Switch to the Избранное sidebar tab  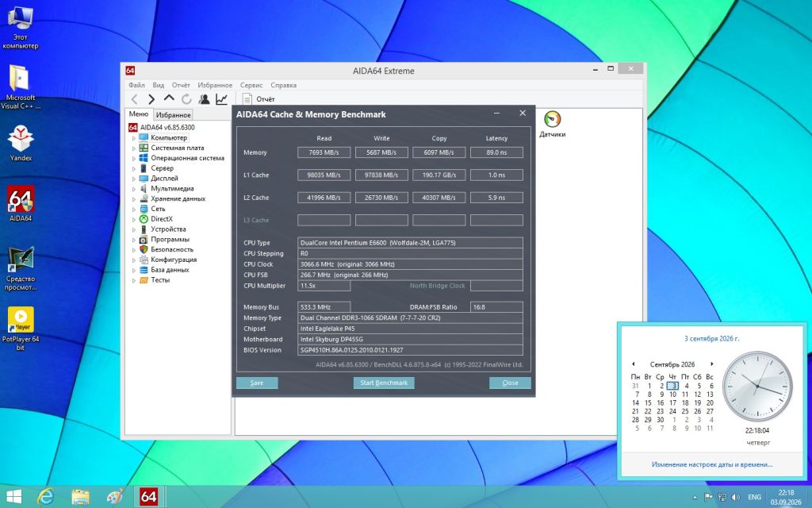coord(173,115)
